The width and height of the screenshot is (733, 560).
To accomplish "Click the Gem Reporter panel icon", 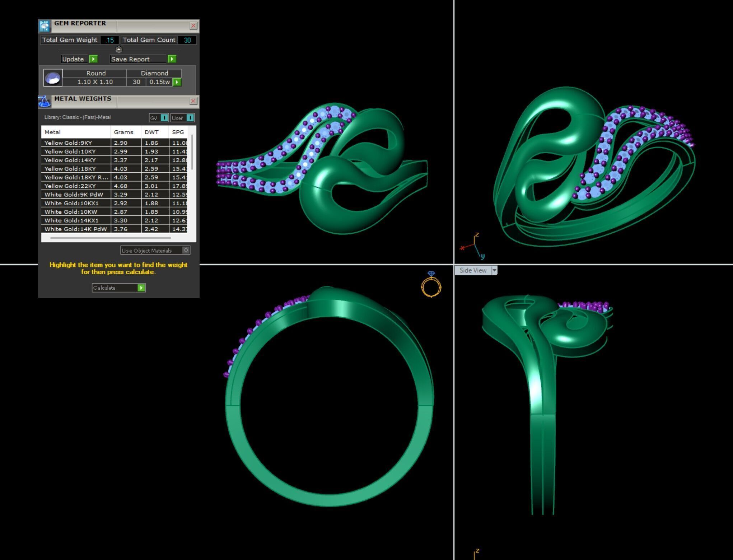I will pos(44,26).
